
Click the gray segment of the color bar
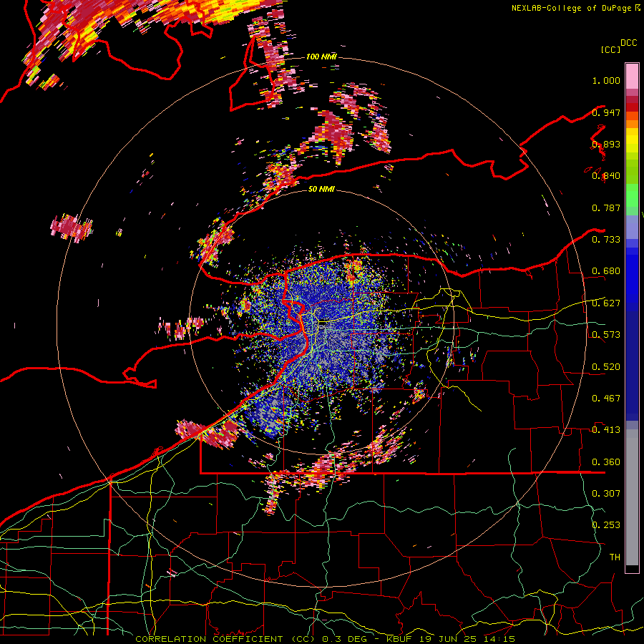click(632, 497)
